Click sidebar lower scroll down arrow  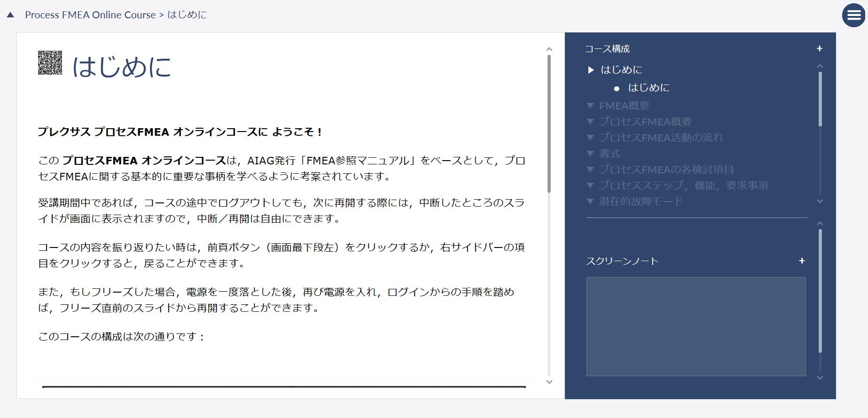pyautogui.click(x=820, y=378)
